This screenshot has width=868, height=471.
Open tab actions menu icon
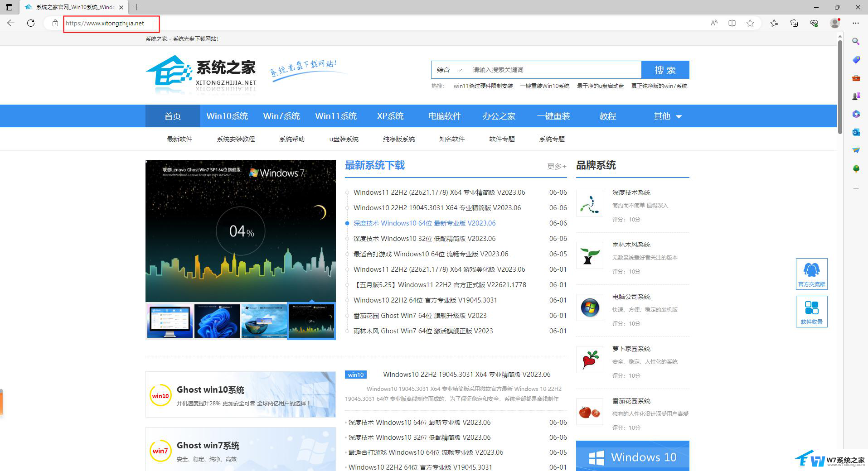coord(9,7)
